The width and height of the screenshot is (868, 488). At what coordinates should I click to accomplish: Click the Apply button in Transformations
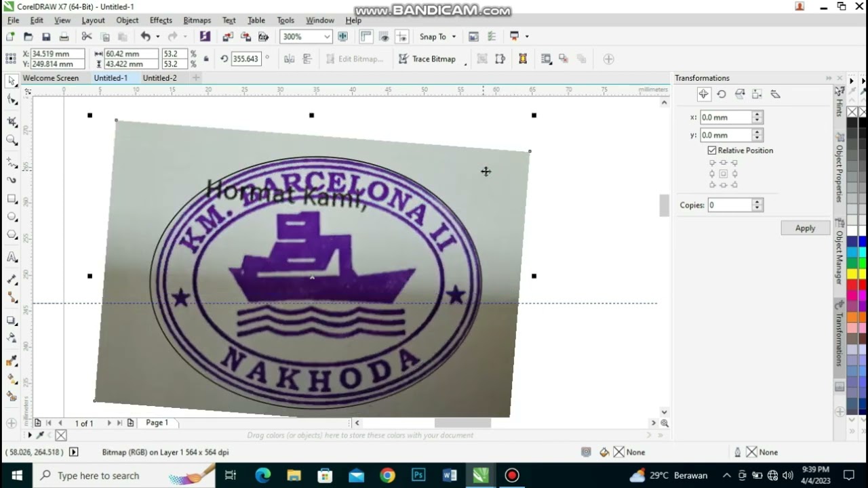805,228
